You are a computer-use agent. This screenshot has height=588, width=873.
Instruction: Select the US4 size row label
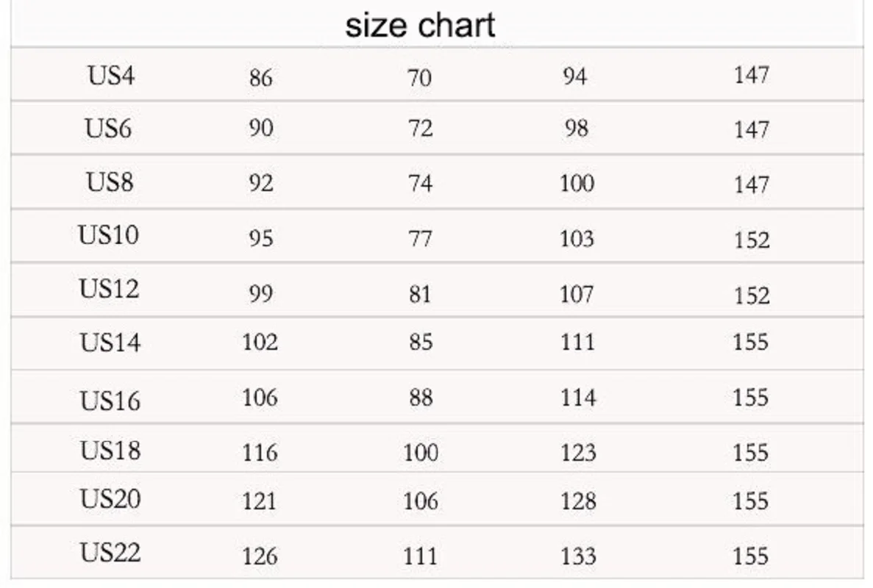tap(111, 75)
